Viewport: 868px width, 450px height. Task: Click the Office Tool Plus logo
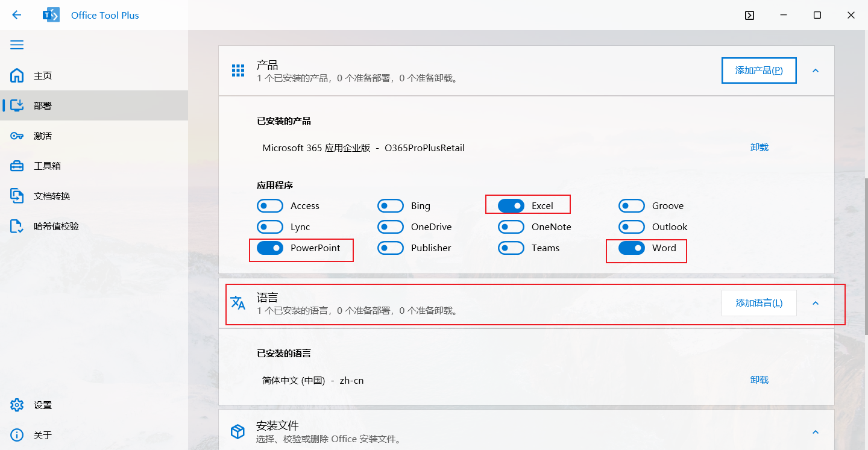(51, 15)
